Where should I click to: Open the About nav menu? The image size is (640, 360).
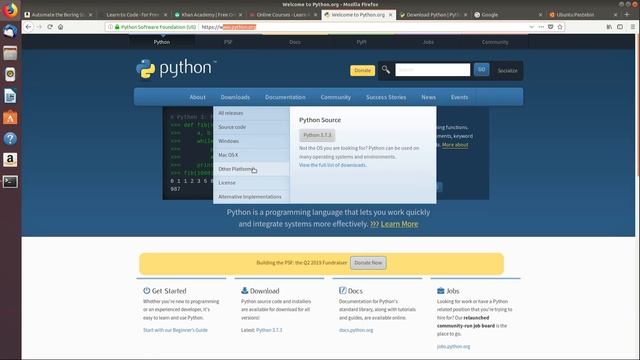click(198, 97)
